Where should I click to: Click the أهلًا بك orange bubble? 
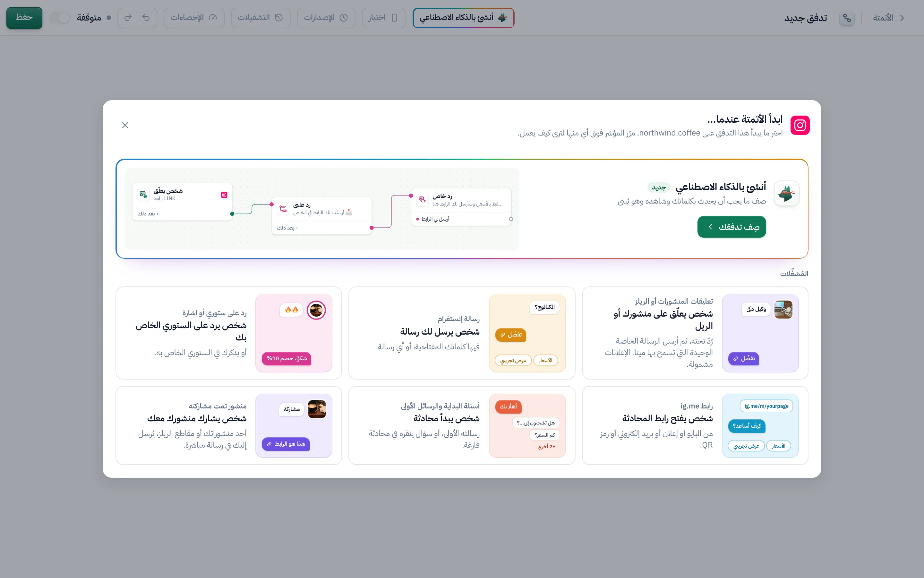point(508,407)
